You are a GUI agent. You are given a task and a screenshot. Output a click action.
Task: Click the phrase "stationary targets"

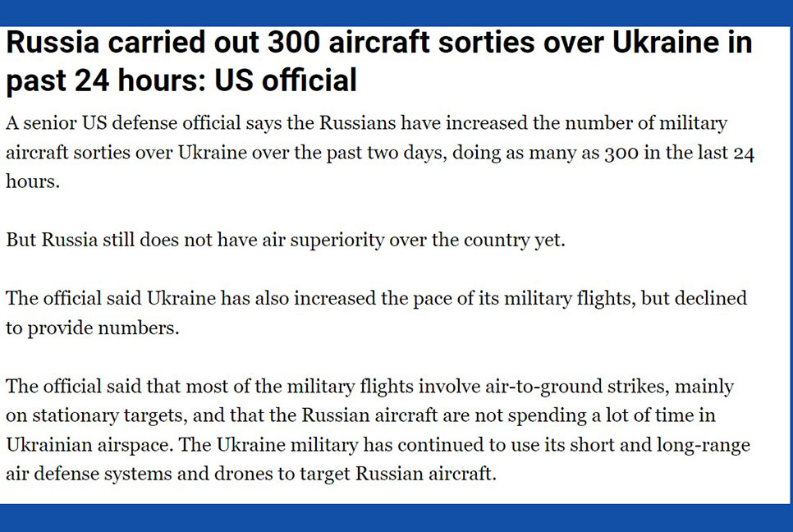pos(110,415)
